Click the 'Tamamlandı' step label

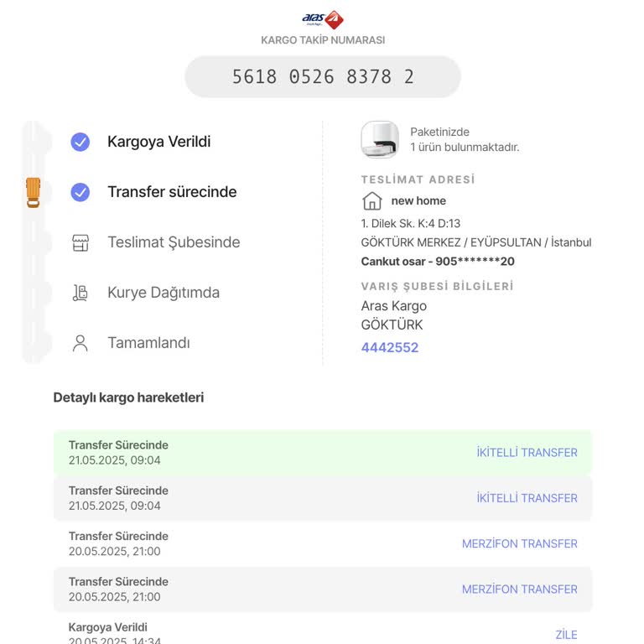tap(148, 343)
